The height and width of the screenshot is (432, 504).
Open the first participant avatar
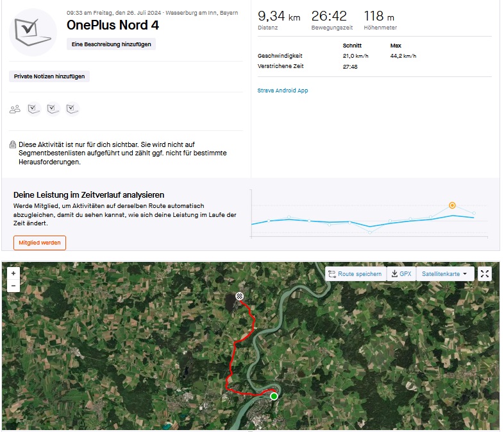click(35, 108)
